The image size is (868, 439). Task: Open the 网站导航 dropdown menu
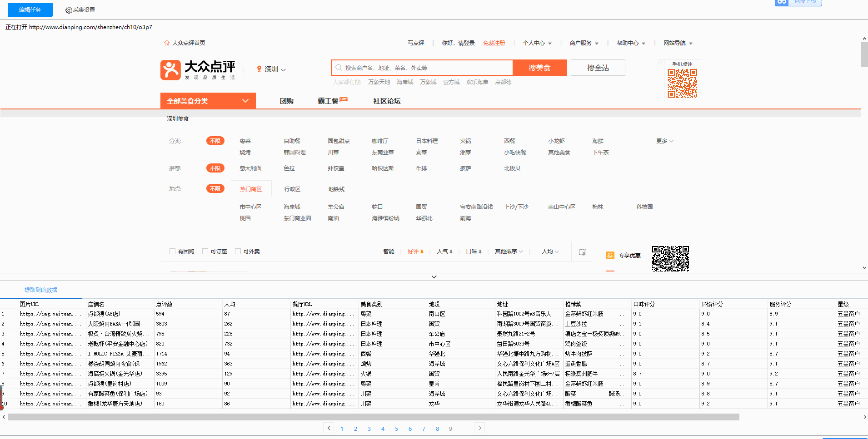678,43
